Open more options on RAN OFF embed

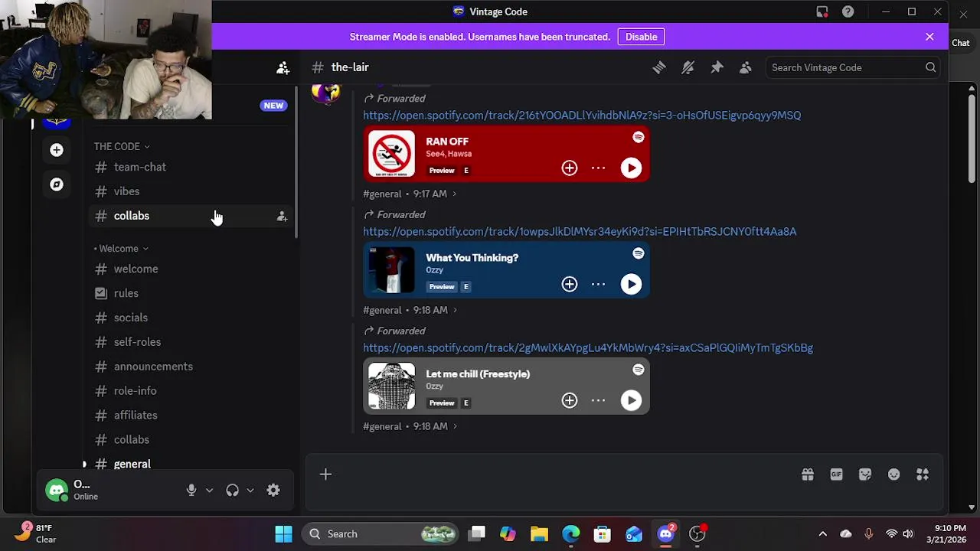pyautogui.click(x=598, y=168)
